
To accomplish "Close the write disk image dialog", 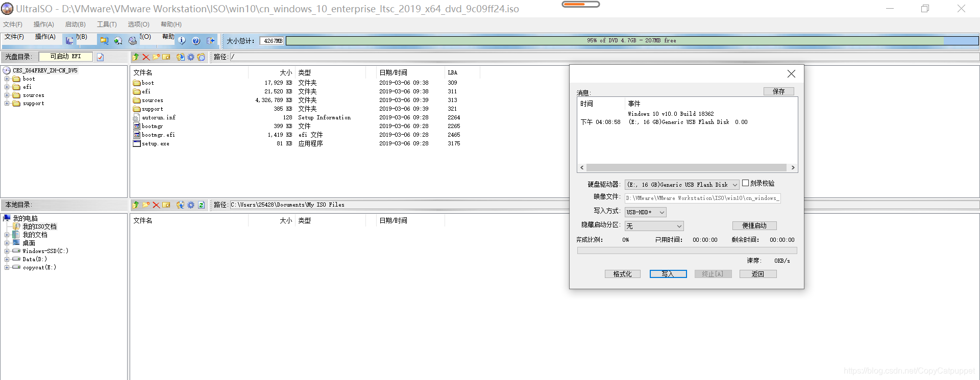I will [791, 74].
